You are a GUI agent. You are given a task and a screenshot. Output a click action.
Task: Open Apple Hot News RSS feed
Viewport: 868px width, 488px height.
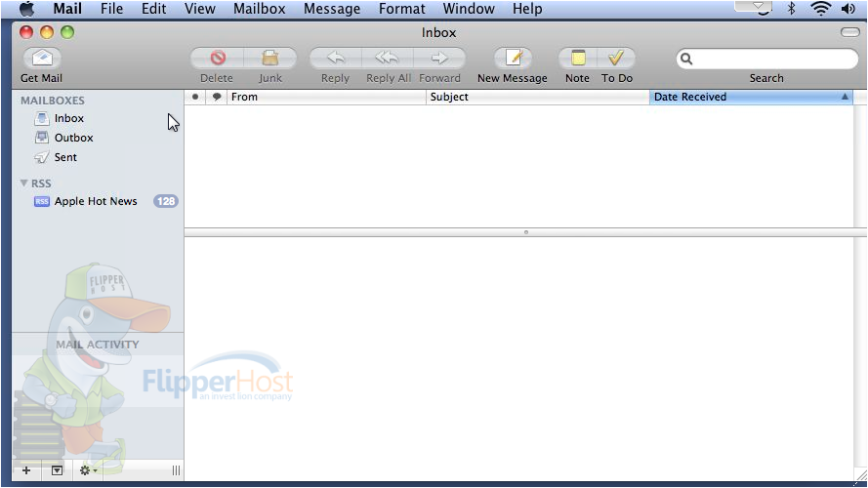pyautogui.click(x=96, y=201)
